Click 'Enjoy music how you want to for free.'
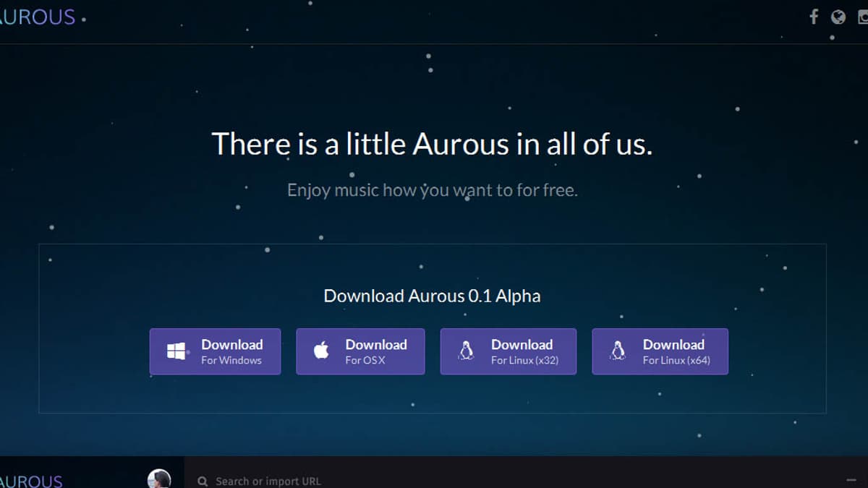 pos(433,190)
